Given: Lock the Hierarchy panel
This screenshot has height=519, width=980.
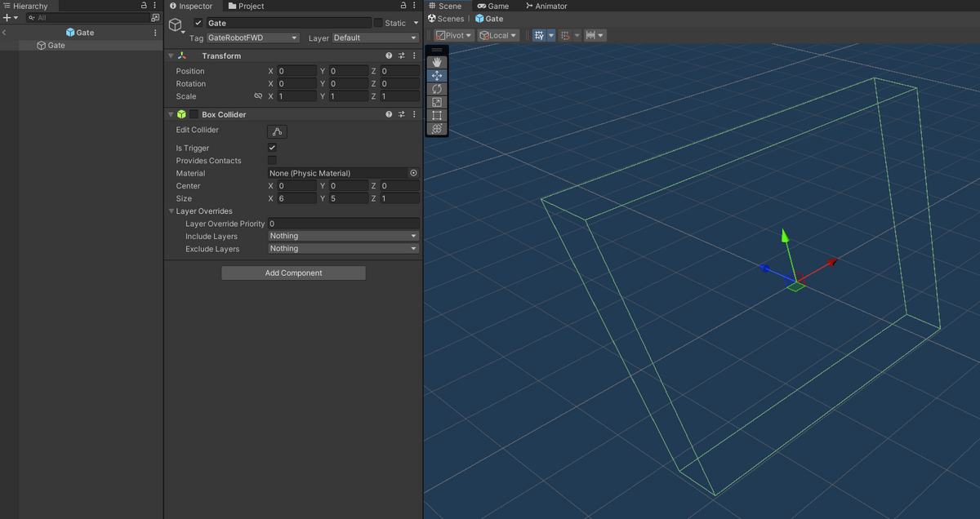Looking at the screenshot, I should point(145,6).
